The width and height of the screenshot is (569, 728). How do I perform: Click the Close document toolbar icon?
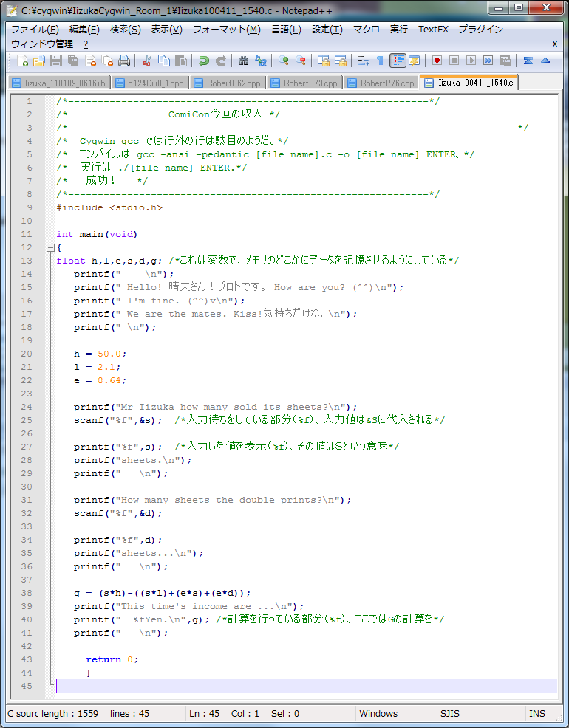pyautogui.click(x=90, y=61)
